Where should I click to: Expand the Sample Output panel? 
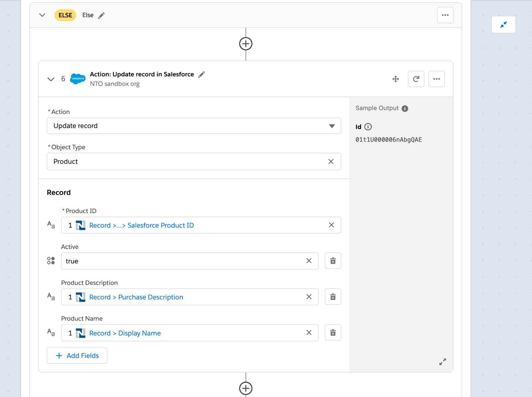[443, 362]
